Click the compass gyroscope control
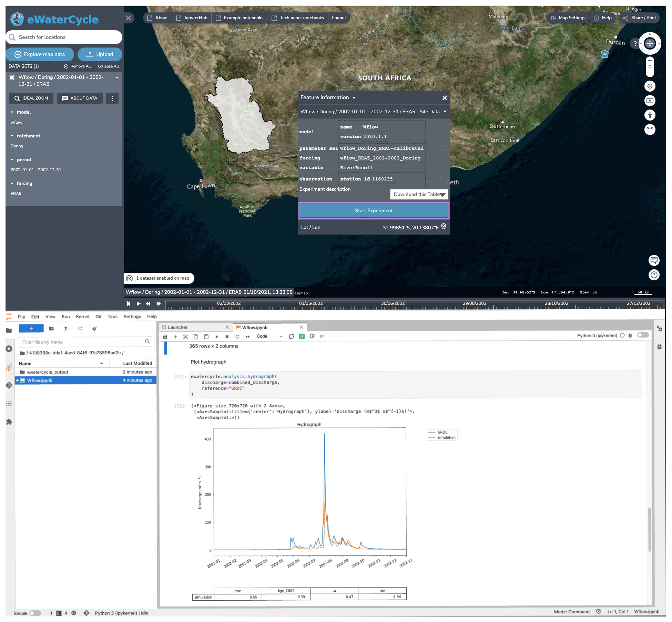Screen dimensions: 672x622 pyautogui.click(x=650, y=43)
